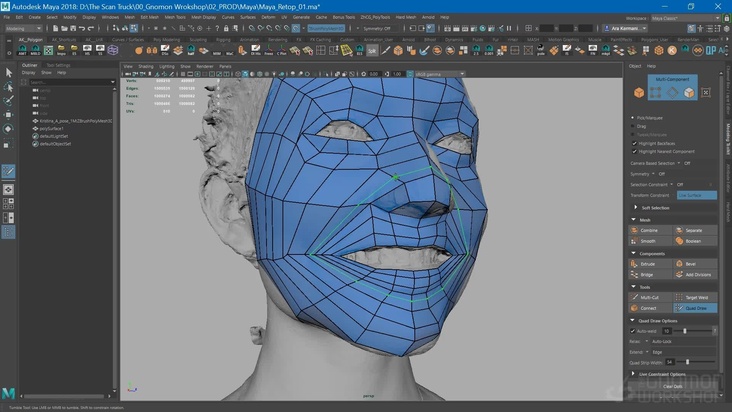Toggle the Highlight Nearest Component checkbox

(634, 152)
